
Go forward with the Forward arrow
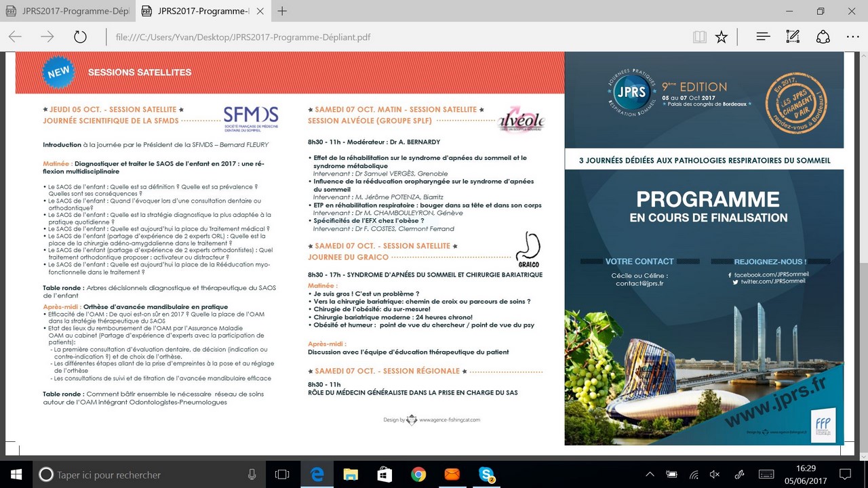(x=47, y=37)
